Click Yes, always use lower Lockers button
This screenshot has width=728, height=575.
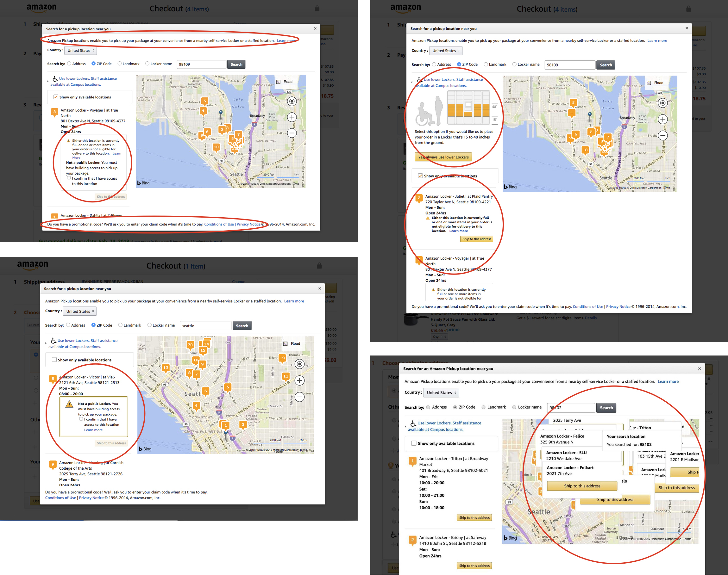[x=443, y=157]
